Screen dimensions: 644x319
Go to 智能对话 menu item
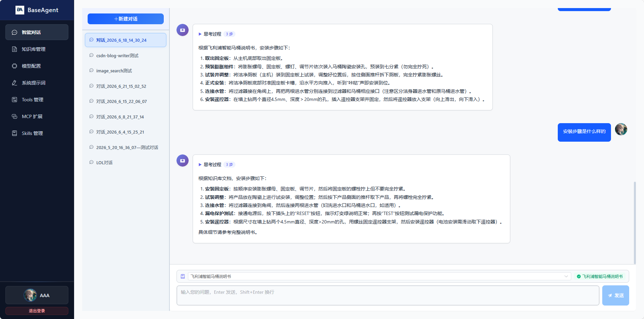point(37,32)
